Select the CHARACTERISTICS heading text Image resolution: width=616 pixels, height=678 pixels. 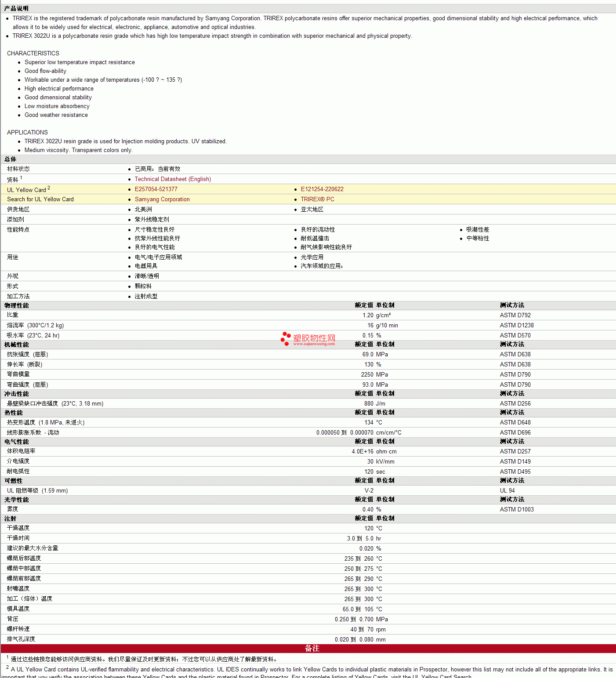33,53
